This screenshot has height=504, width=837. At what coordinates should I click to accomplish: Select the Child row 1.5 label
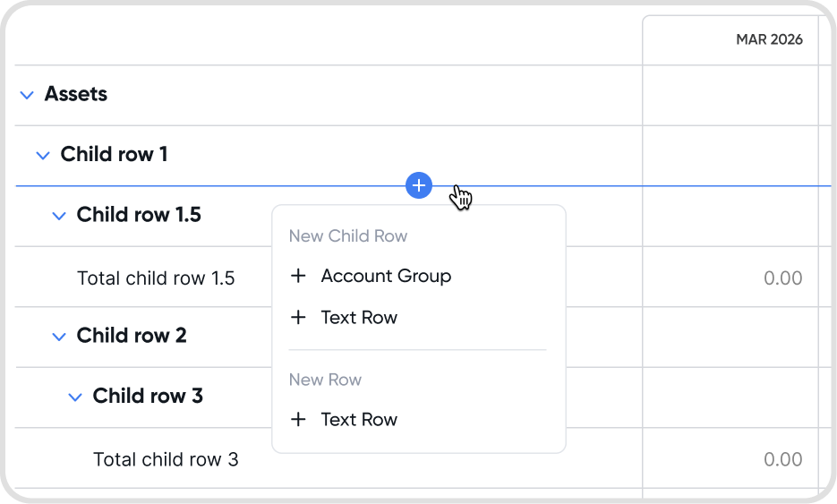(139, 215)
